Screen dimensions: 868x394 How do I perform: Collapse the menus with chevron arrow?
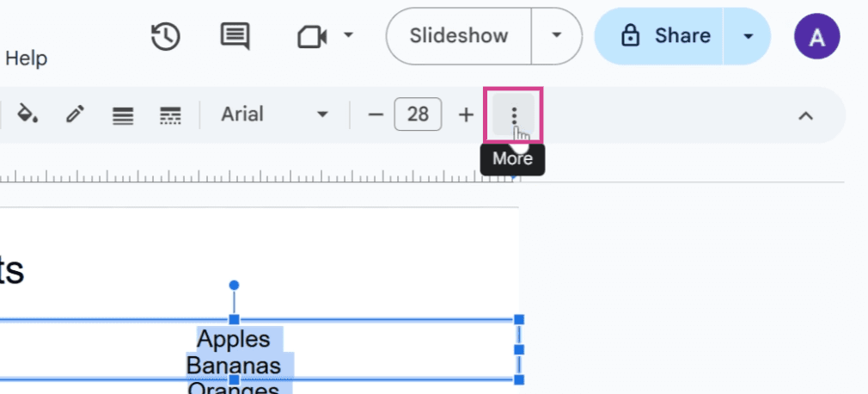(x=805, y=115)
